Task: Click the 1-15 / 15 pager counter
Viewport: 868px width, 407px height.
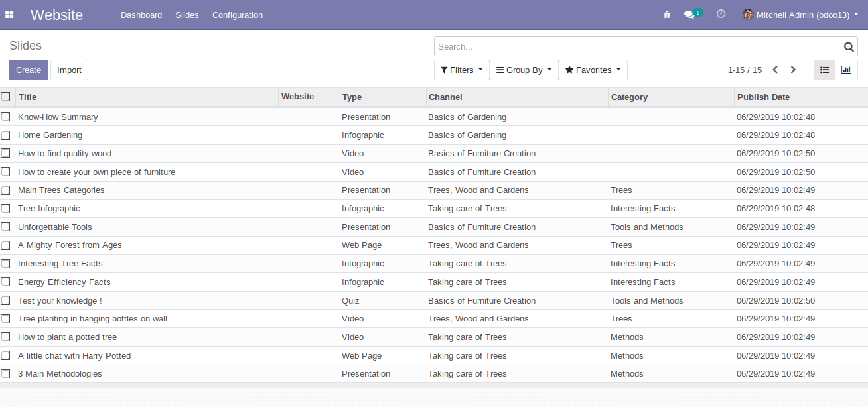Action: pyautogui.click(x=745, y=70)
